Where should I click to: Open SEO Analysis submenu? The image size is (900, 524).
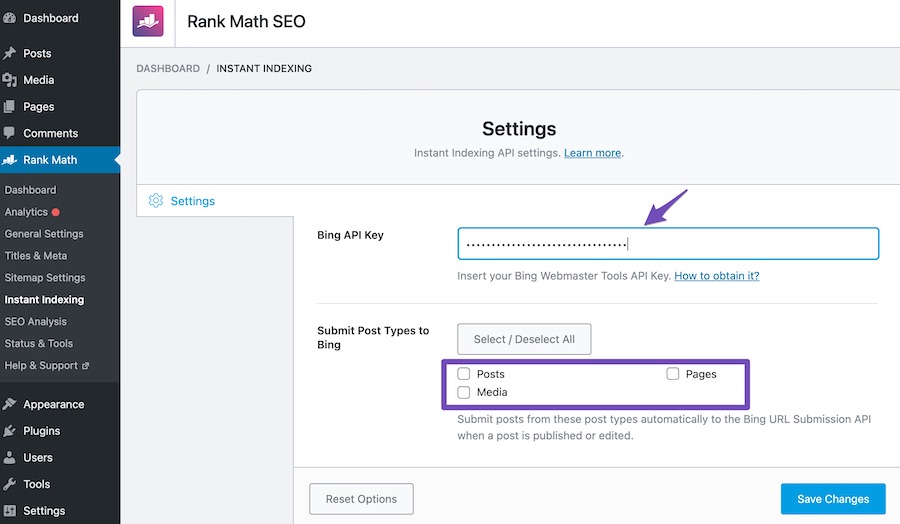[x=36, y=321]
